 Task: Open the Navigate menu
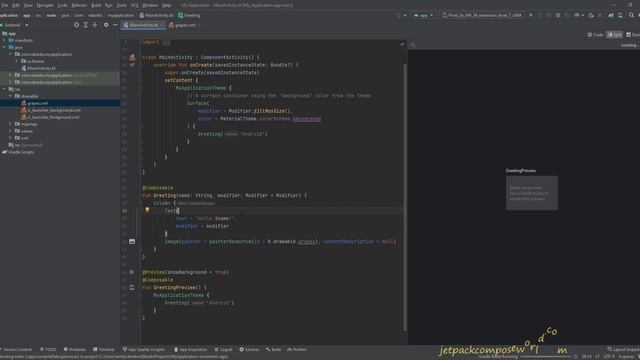click(x=45, y=5)
